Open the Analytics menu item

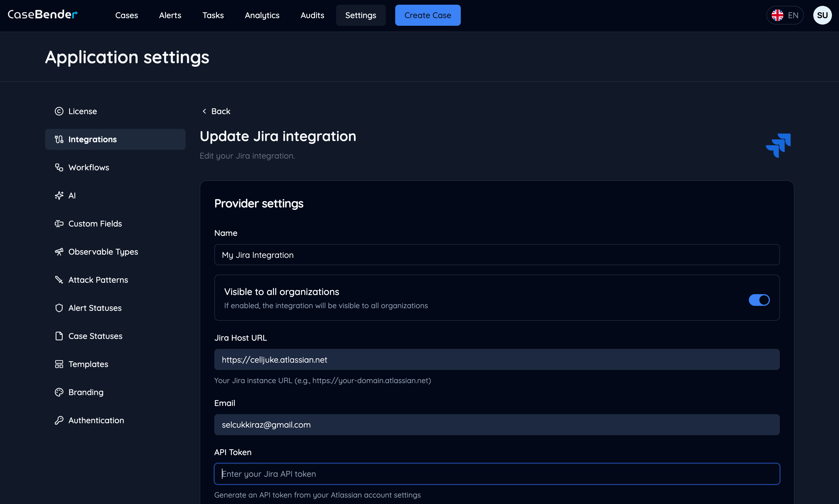[x=262, y=15]
